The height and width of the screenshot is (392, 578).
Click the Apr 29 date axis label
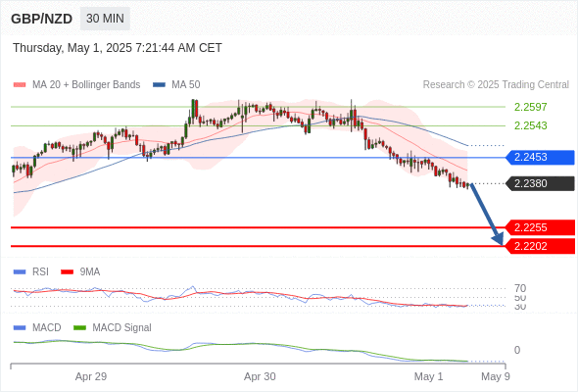tap(91, 376)
